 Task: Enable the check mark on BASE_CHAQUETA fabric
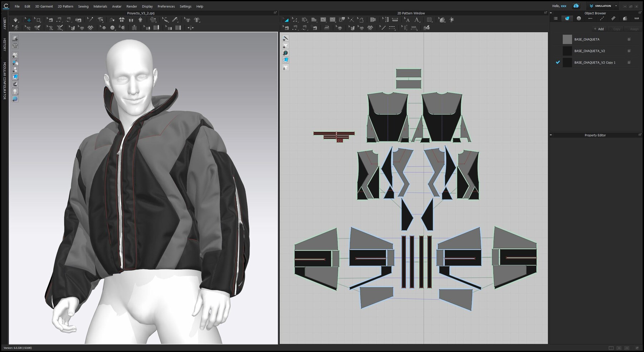click(x=558, y=39)
